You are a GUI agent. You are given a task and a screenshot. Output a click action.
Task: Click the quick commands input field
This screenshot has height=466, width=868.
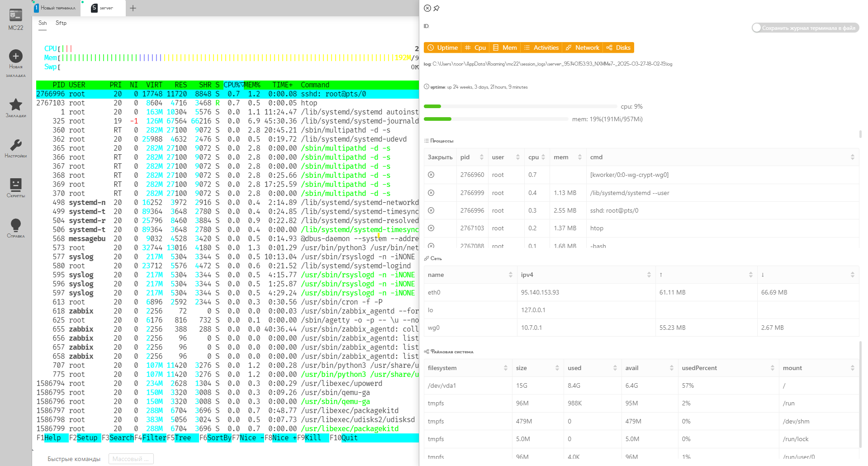131,459
